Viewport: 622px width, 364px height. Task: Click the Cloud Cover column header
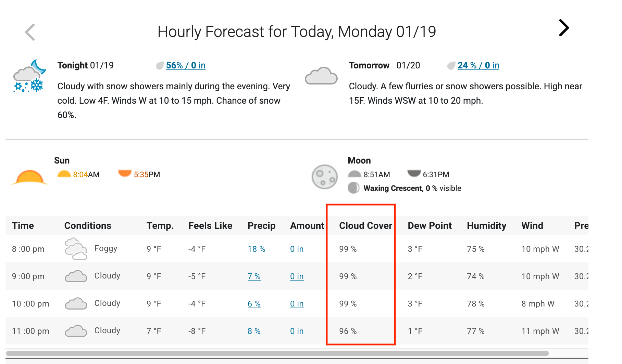(365, 225)
